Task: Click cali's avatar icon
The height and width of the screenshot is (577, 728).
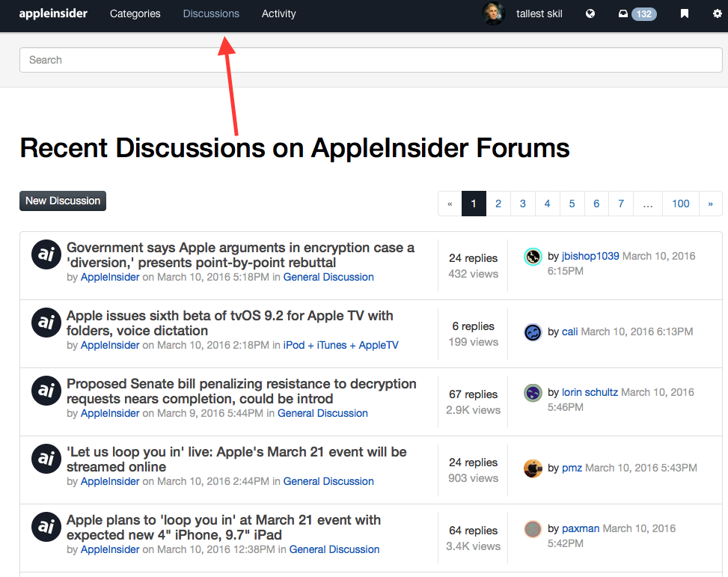Action: [533, 332]
